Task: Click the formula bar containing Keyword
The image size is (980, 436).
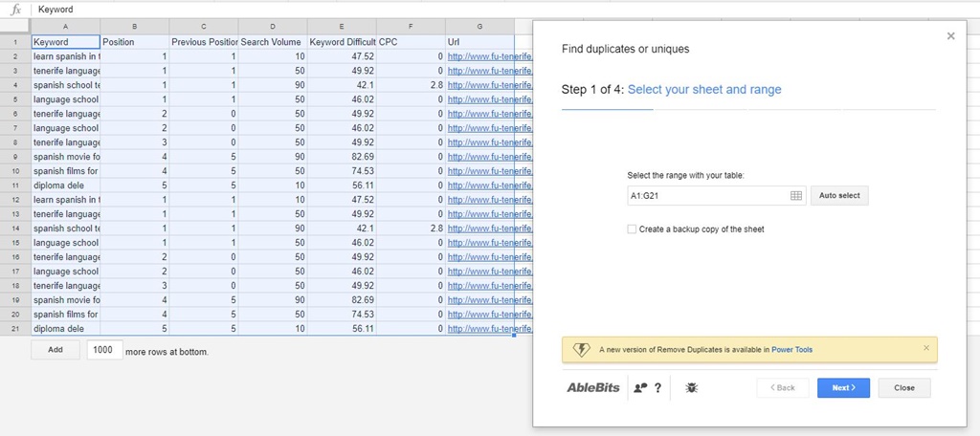Action: [x=287, y=9]
